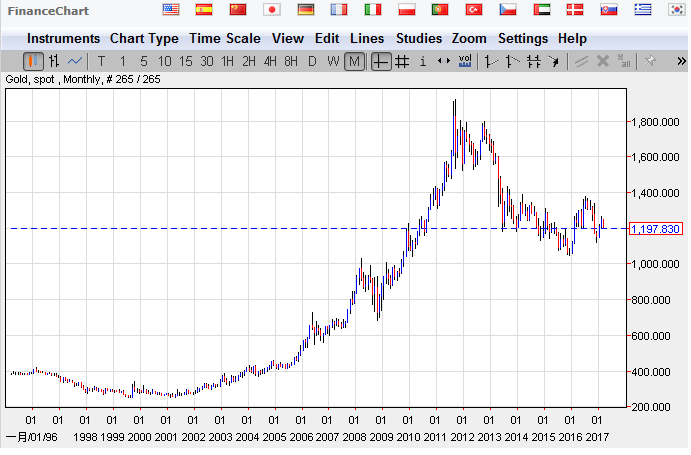
Task: Open the Time Scale menu
Action: pos(225,39)
